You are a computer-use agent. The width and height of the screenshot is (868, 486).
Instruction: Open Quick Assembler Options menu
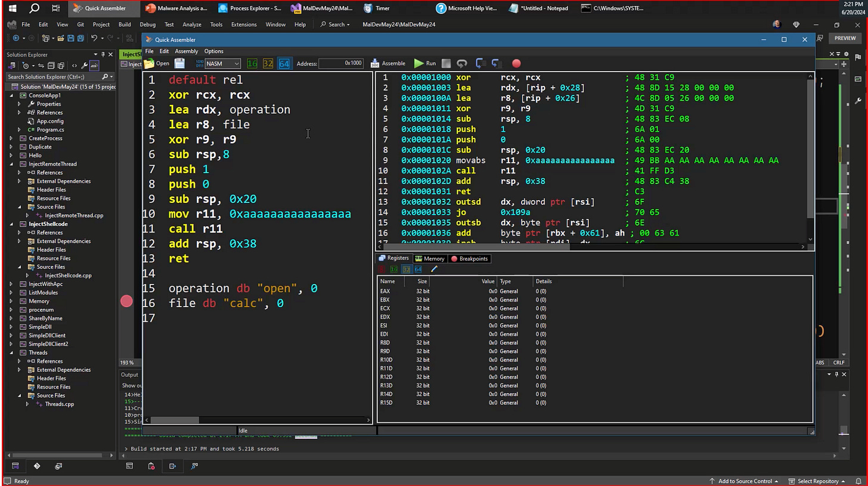click(x=213, y=51)
